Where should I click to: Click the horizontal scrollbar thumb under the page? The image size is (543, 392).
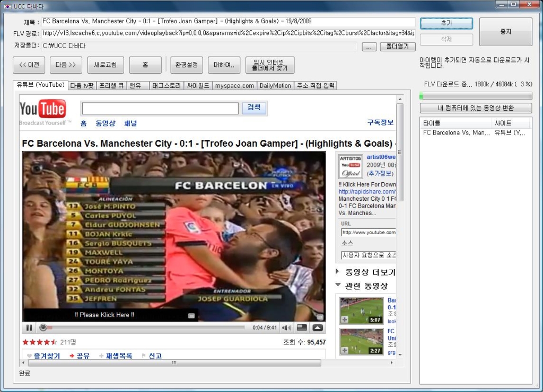click(174, 363)
